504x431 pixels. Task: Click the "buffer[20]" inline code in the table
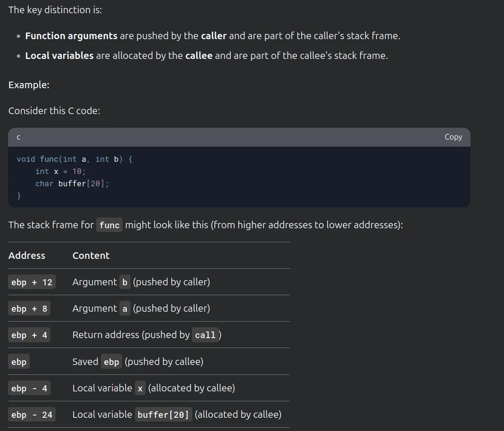pyautogui.click(x=163, y=414)
